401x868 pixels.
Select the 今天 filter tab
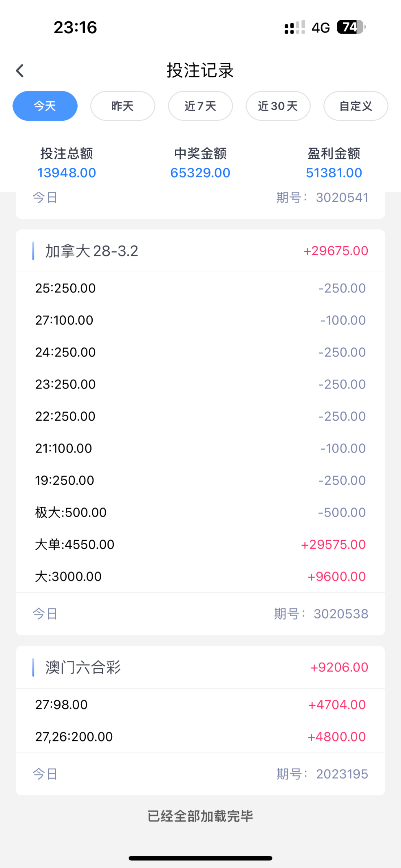pyautogui.click(x=45, y=106)
